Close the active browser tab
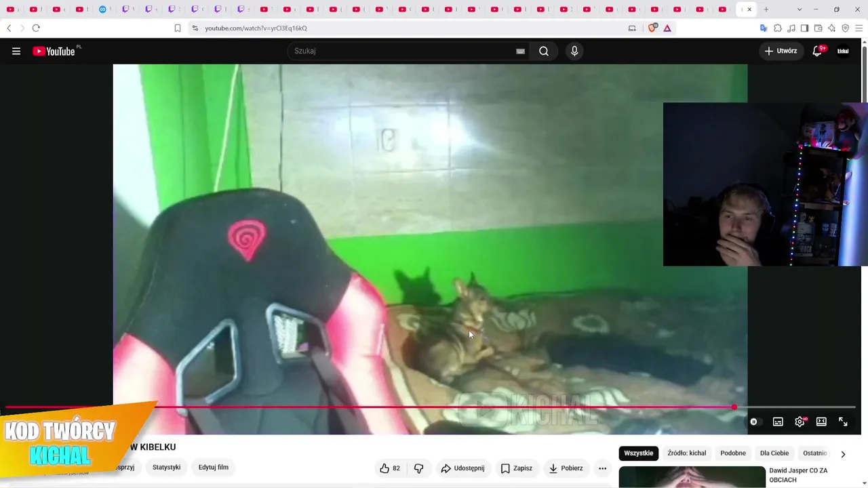Screen dimensions: 868x488 pos(749,9)
